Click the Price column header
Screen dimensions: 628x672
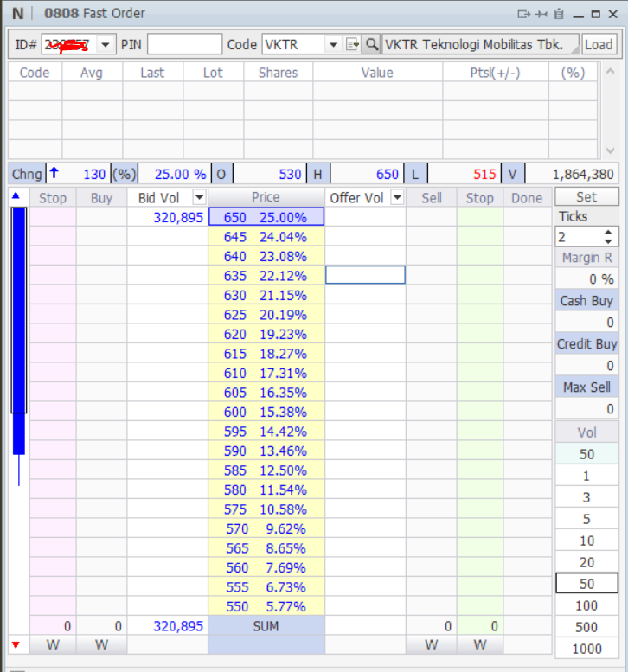[266, 197]
